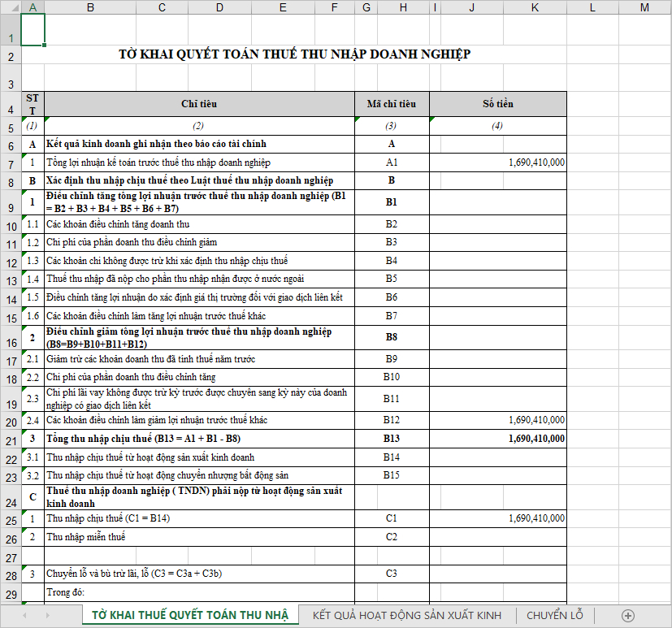Select row 21 header
This screenshot has width=672, height=628.
pos(10,440)
